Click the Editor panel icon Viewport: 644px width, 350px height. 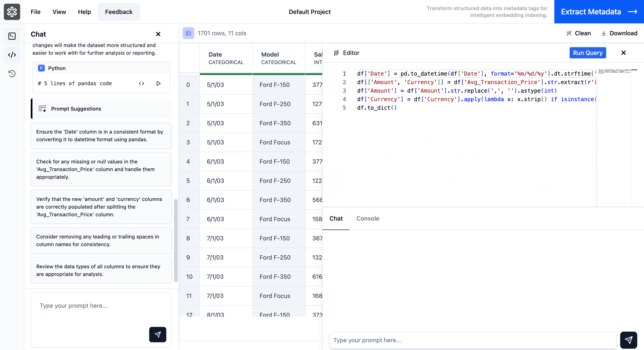336,53
